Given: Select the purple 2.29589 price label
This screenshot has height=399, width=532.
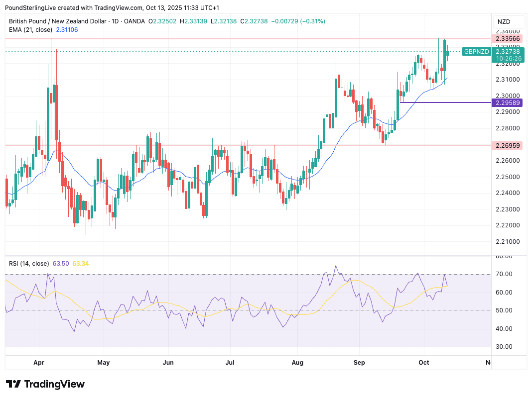Looking at the screenshot, I should click(508, 102).
